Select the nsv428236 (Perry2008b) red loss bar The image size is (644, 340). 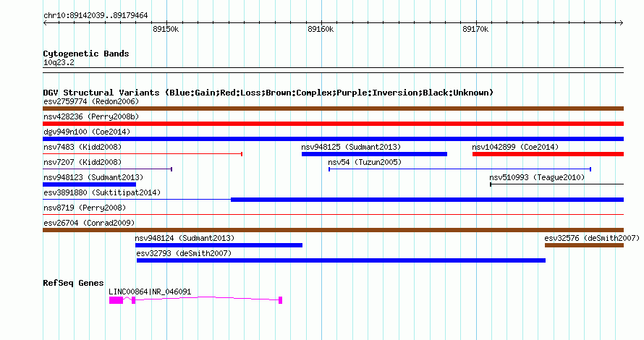point(333,124)
